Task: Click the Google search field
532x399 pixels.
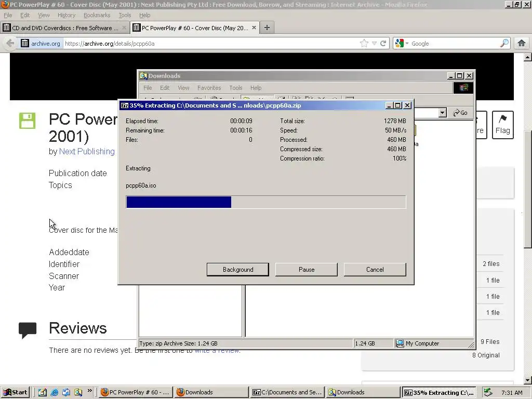Action: point(455,44)
